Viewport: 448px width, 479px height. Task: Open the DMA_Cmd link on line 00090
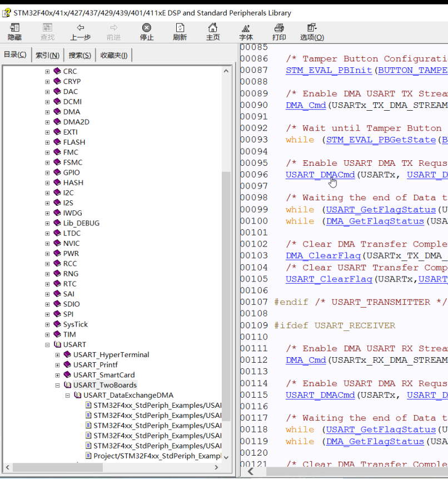(306, 105)
